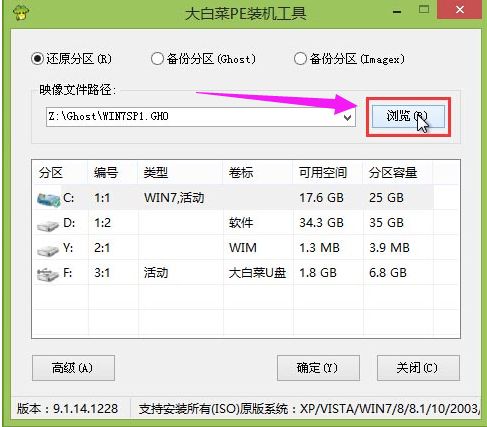Confirm with the 确定 (Y) button
Screen dimensions: 487x427
318,368
